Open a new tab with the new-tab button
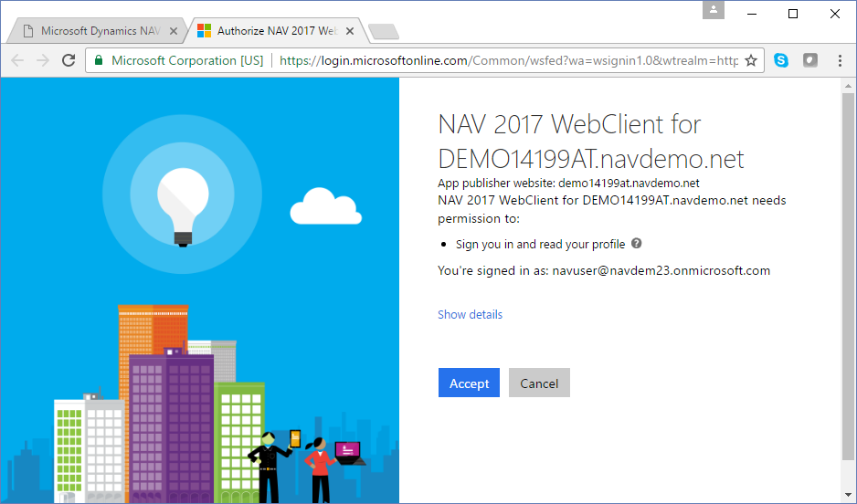This screenshot has width=857, height=504. pos(384,32)
